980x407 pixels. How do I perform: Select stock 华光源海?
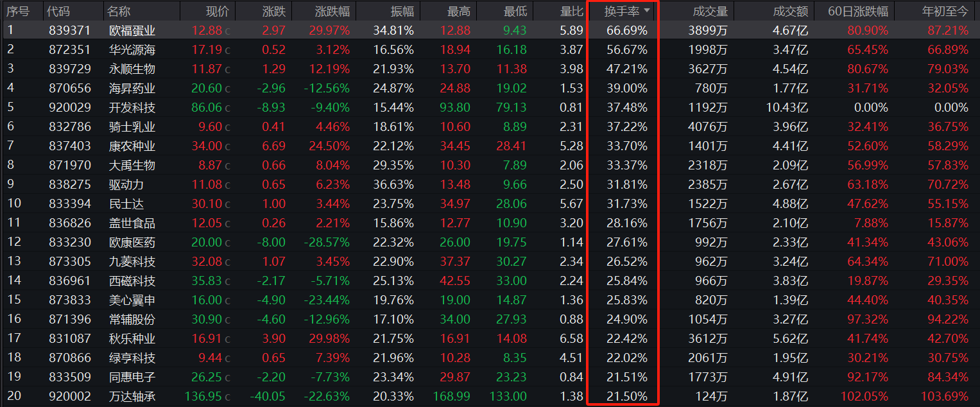132,49
